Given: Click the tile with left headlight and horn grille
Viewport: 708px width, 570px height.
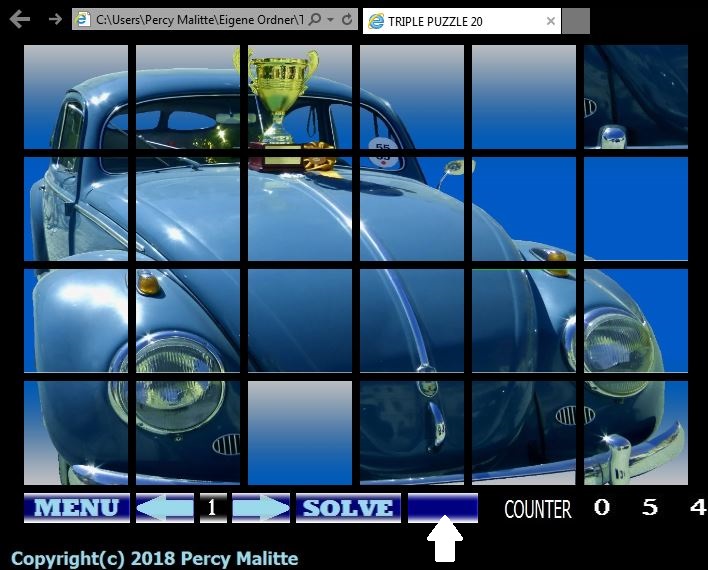Looking at the screenshot, I should (188, 433).
